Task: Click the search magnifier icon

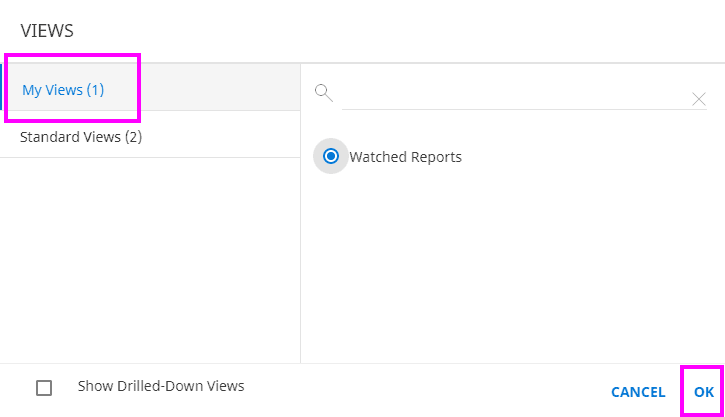Action: pyautogui.click(x=323, y=93)
